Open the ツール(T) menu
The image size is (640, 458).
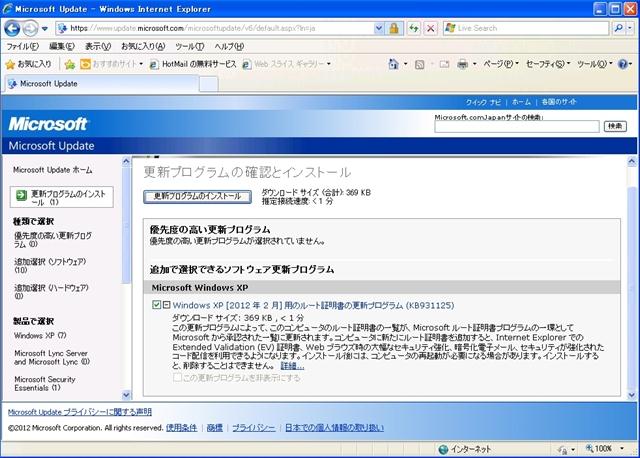click(189, 47)
